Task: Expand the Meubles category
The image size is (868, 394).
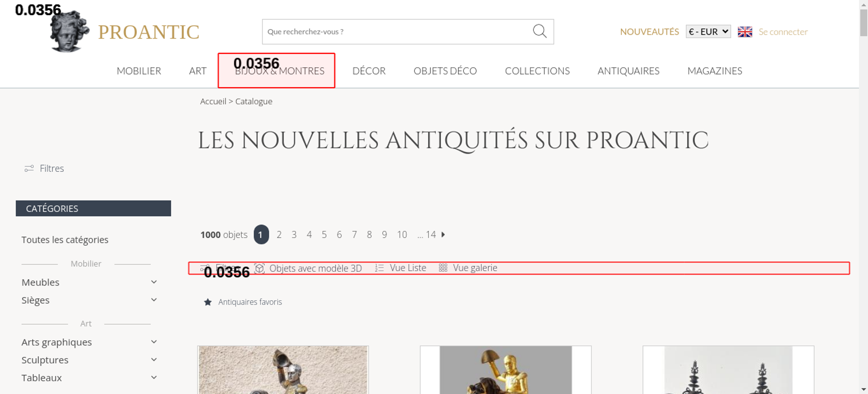Action: click(154, 282)
